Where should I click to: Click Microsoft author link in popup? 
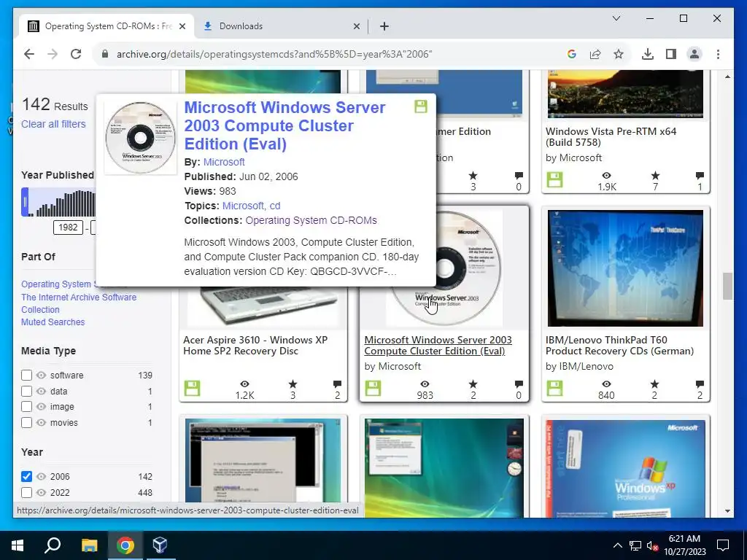pos(224,162)
